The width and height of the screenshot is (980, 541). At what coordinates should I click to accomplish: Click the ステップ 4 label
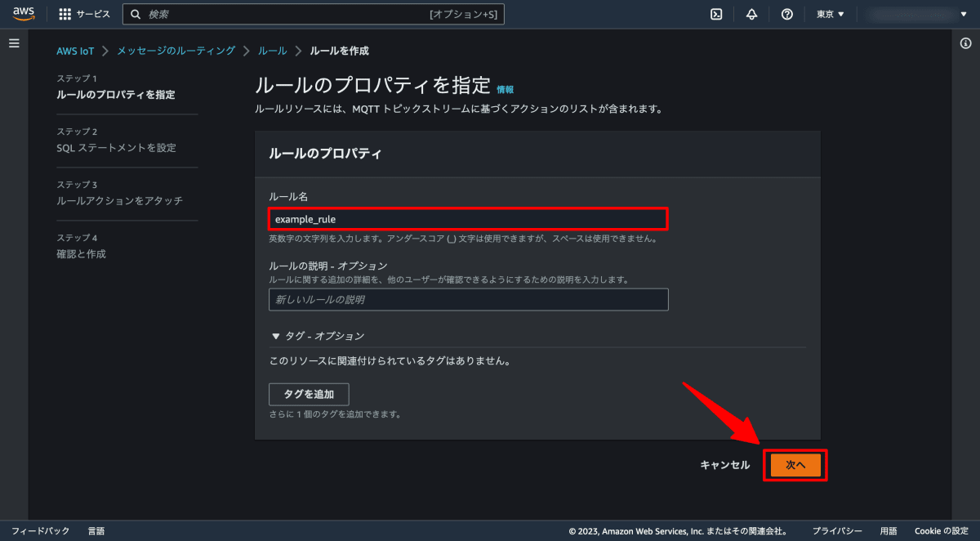pos(77,238)
